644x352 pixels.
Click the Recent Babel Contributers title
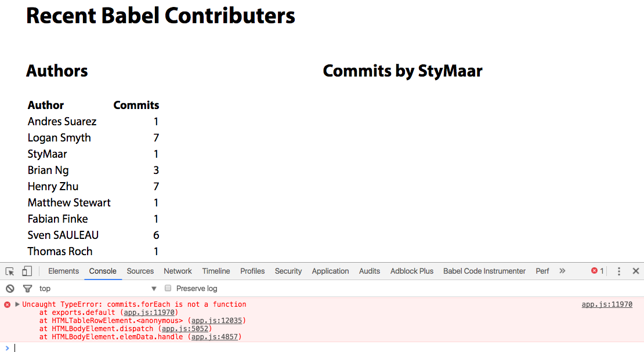(x=161, y=16)
